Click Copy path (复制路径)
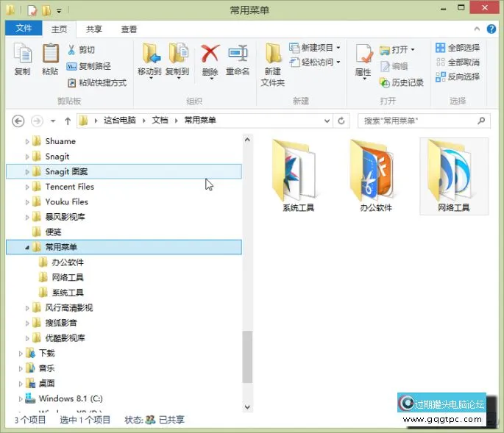Image resolution: width=504 pixels, height=433 pixels. [89, 66]
